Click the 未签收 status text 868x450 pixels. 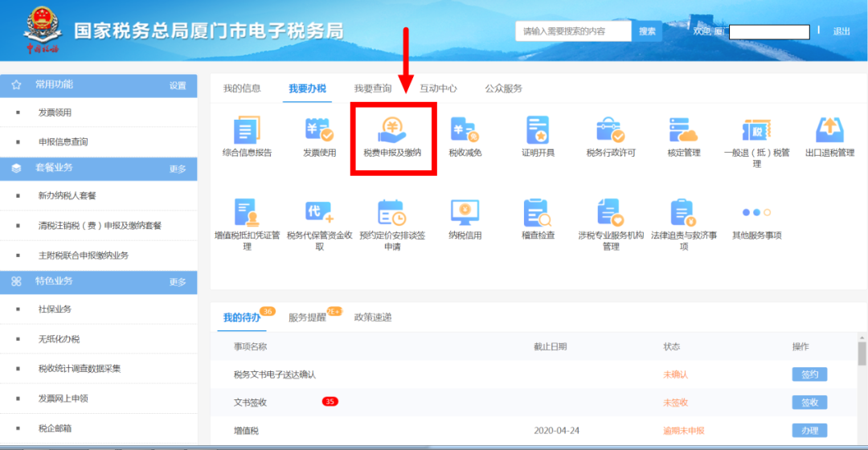(675, 403)
